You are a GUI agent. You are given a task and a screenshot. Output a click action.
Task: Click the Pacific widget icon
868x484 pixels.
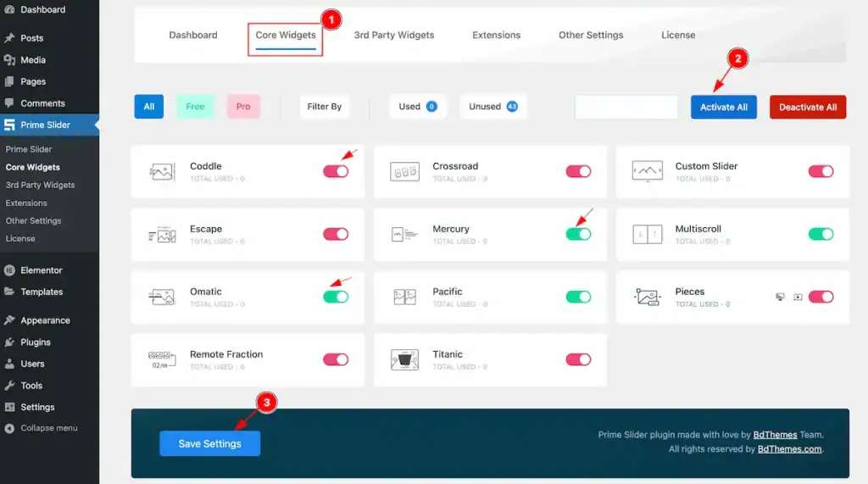coord(404,297)
